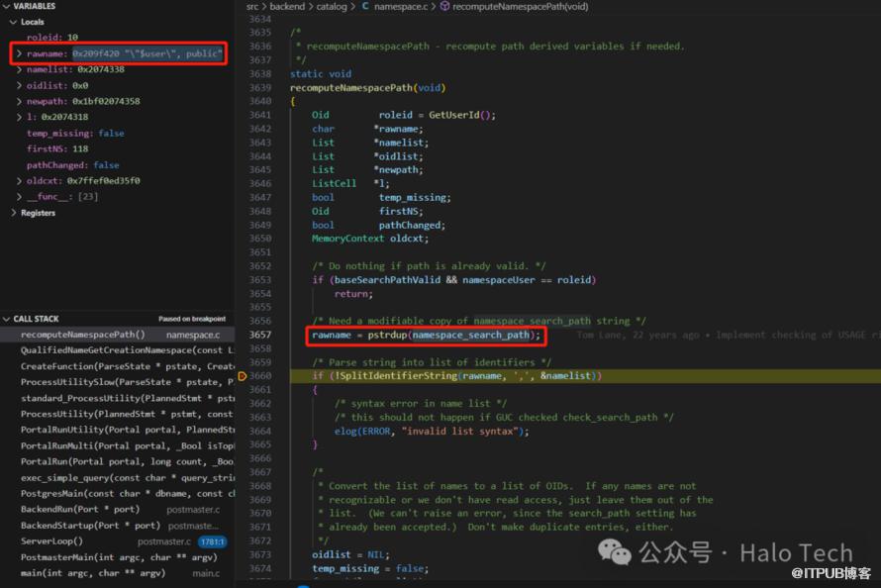Collapse the VARIABLES panel section
This screenshot has width=881, height=588.
pos(7,6)
